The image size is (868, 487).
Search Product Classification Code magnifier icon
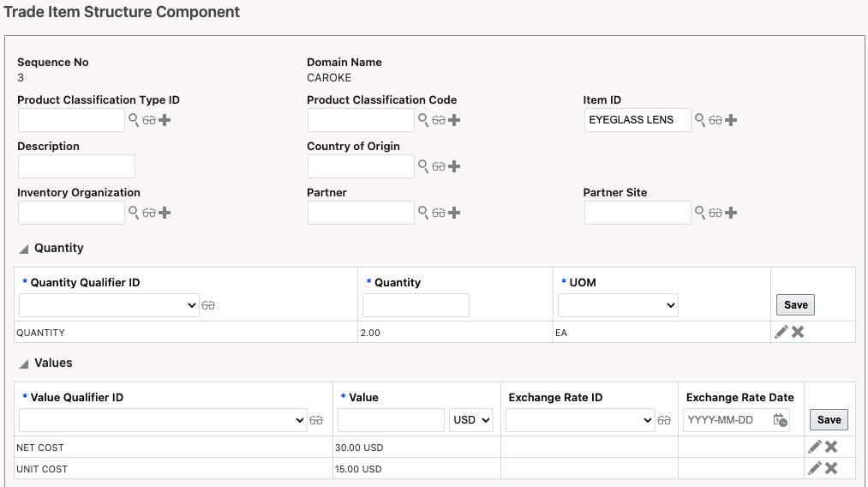pyautogui.click(x=423, y=120)
